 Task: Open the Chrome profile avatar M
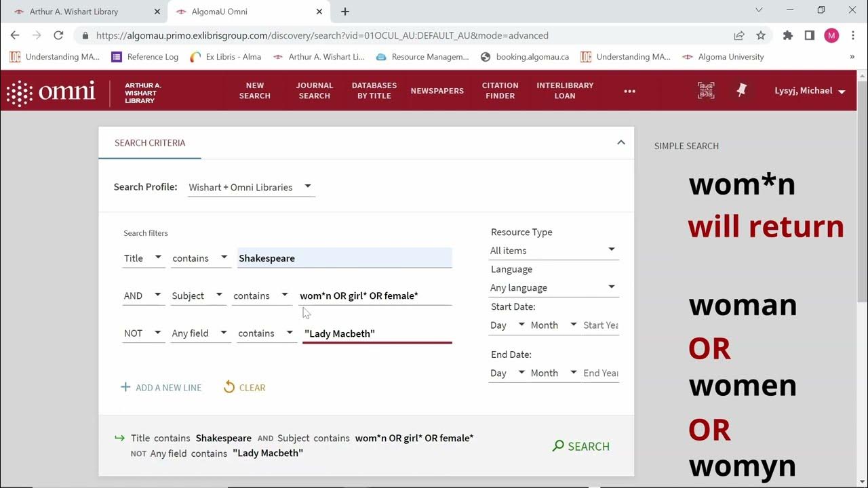pyautogui.click(x=831, y=35)
